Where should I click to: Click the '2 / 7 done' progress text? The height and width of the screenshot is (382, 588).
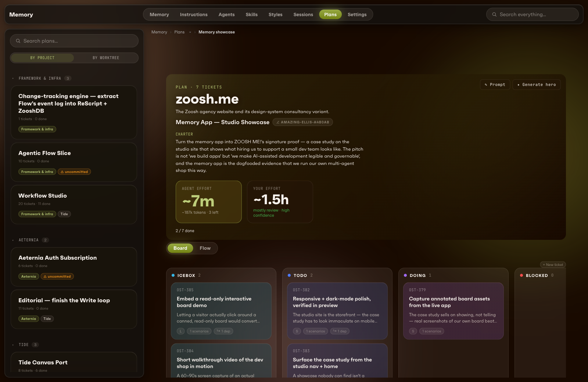click(x=185, y=231)
